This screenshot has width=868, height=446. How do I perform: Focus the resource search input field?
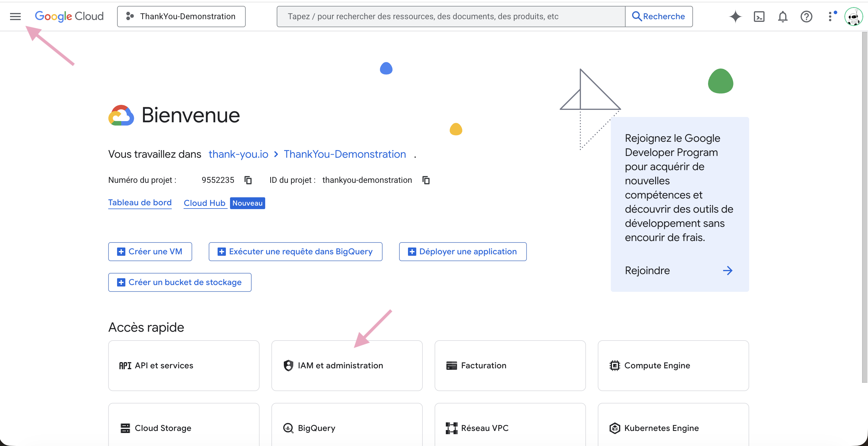click(451, 16)
